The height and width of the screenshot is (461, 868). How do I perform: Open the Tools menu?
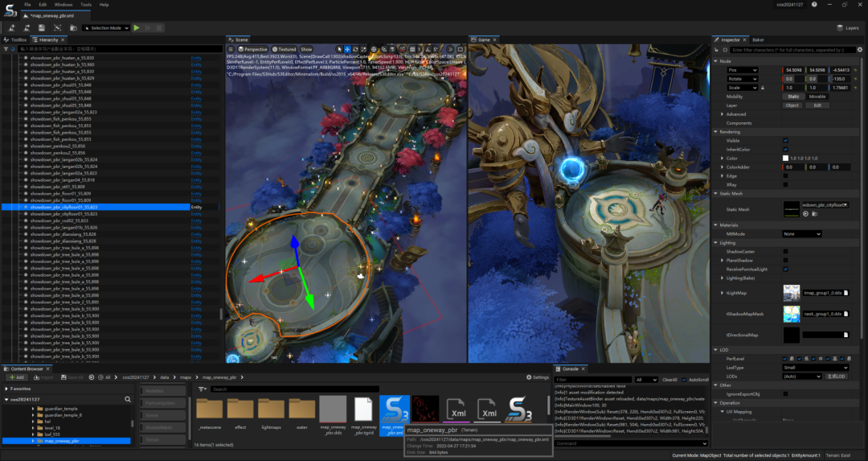(x=86, y=5)
